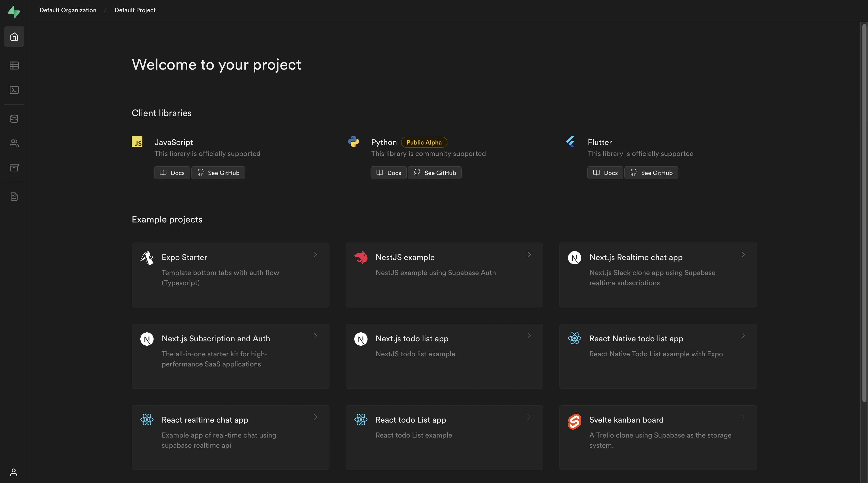Open Flutter Docs button

605,173
